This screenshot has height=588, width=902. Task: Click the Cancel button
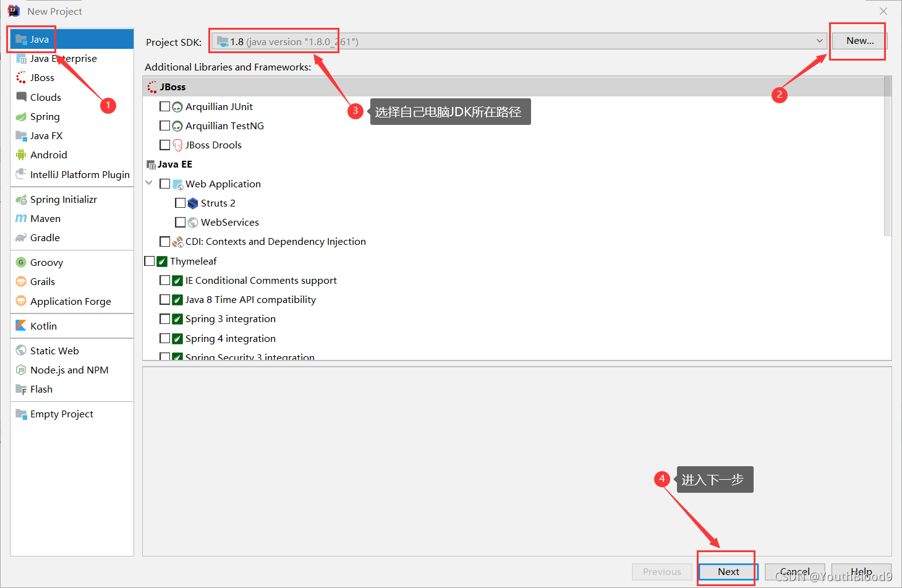(794, 572)
